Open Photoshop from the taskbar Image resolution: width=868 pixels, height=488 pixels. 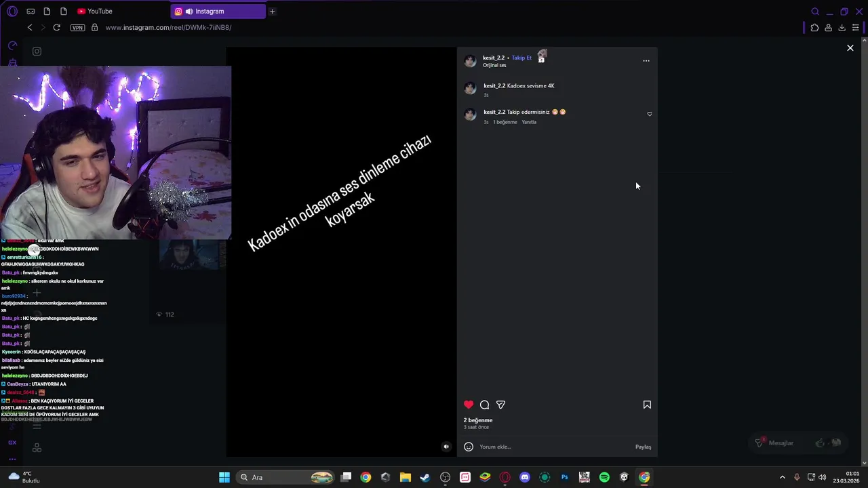pos(564,477)
